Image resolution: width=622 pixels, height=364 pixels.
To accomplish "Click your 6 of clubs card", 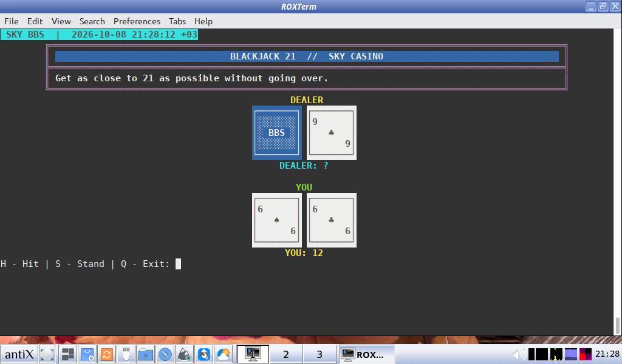I will 332,220.
